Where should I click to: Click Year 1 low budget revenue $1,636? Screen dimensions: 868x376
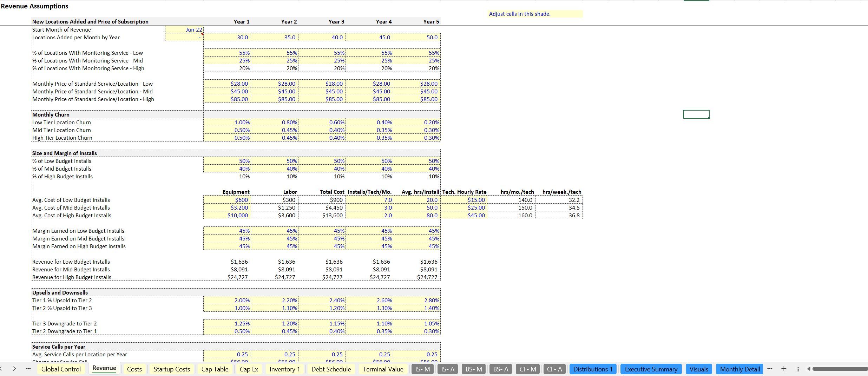pyautogui.click(x=227, y=262)
